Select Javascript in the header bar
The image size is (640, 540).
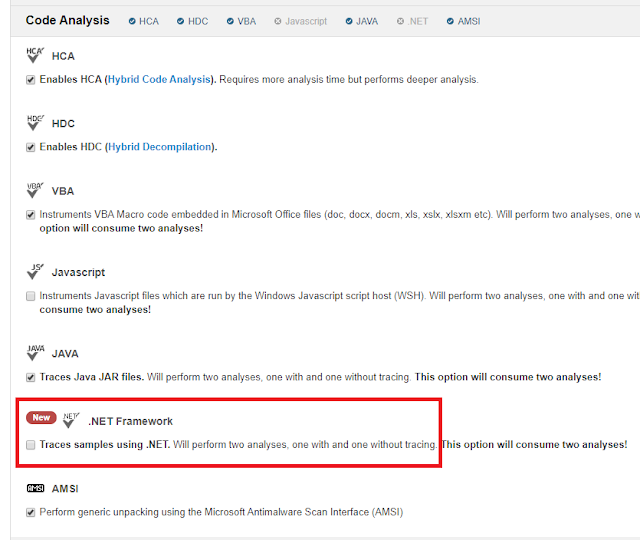[x=300, y=21]
